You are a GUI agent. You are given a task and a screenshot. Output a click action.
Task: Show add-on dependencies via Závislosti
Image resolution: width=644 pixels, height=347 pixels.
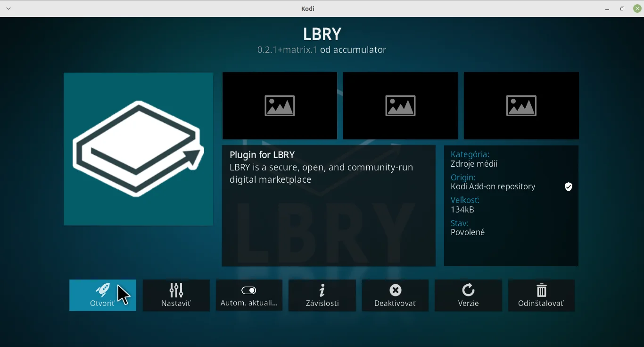(322, 296)
